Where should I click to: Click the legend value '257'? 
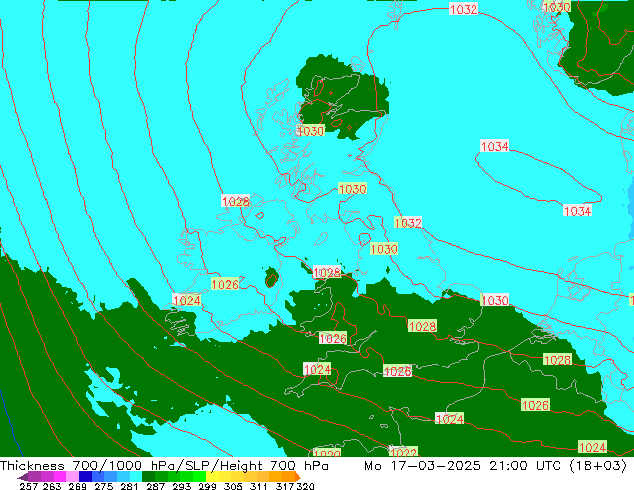pyautogui.click(x=29, y=486)
